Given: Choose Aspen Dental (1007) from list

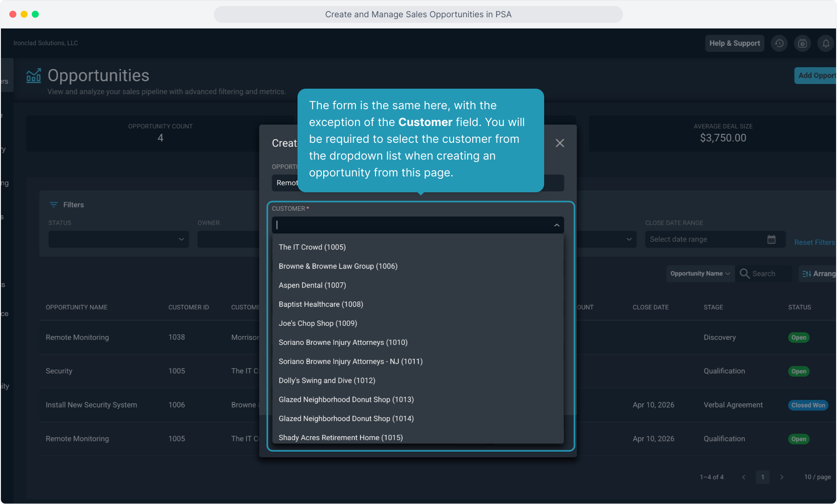Looking at the screenshot, I should [312, 285].
